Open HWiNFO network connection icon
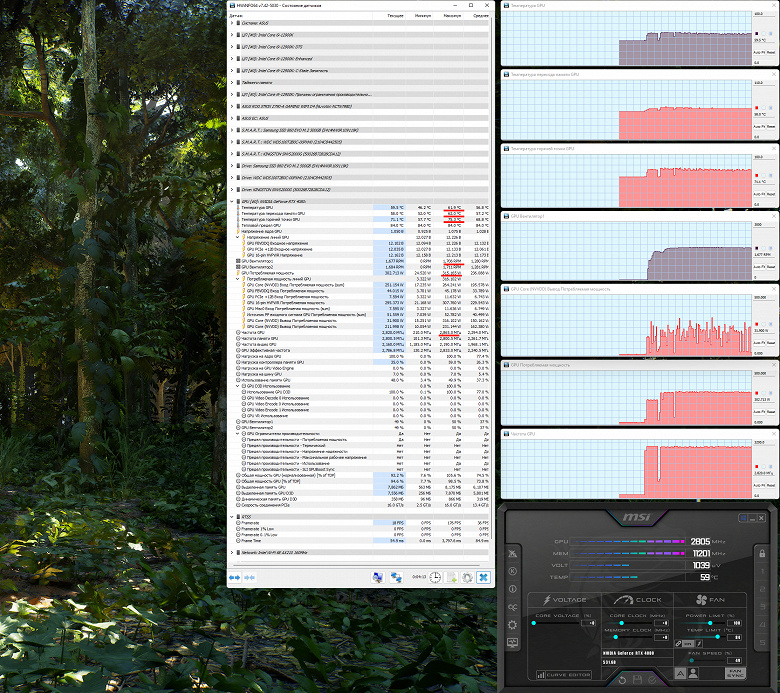Screen dimensions: 780x693 (396, 578)
